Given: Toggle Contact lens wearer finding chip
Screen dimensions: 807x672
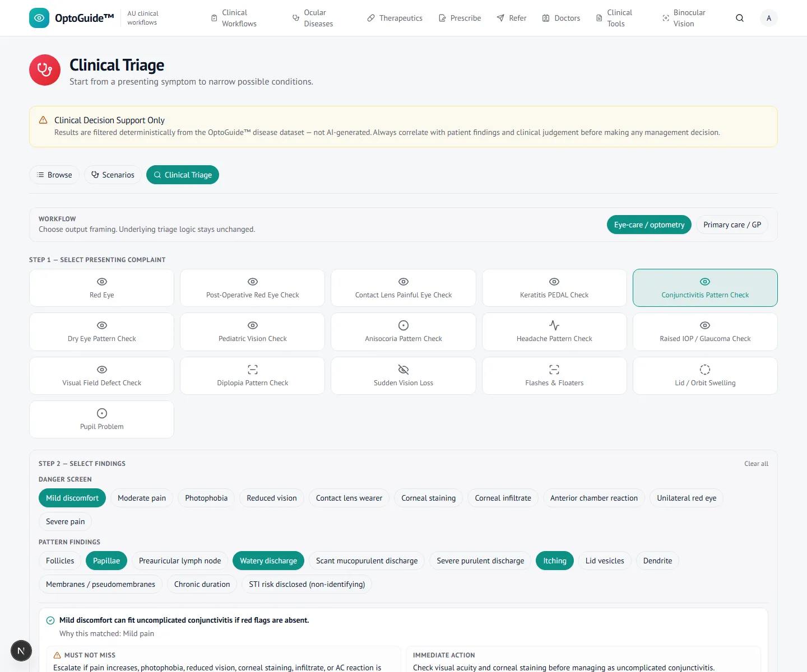Looking at the screenshot, I should (x=349, y=498).
